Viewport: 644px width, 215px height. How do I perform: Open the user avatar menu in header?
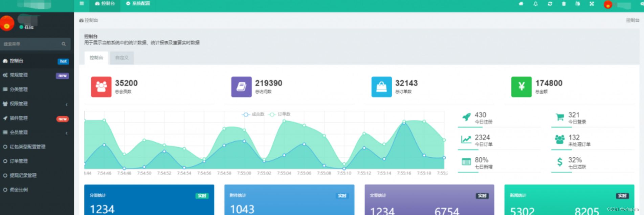(x=608, y=4)
